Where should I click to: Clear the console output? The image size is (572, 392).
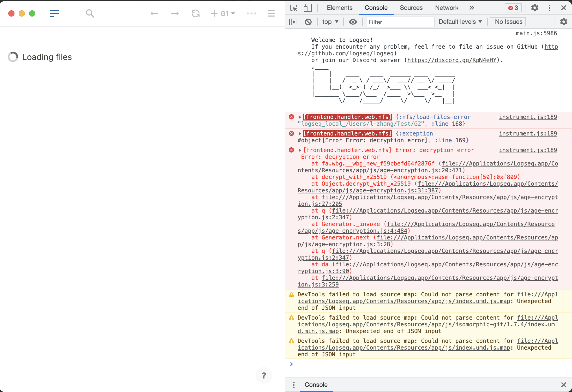point(308,22)
